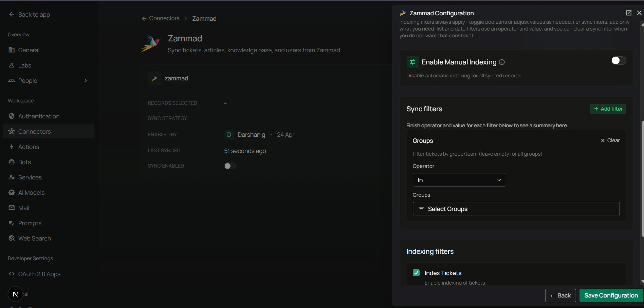
Task: Open the Prompts menu item
Action: tap(49, 223)
